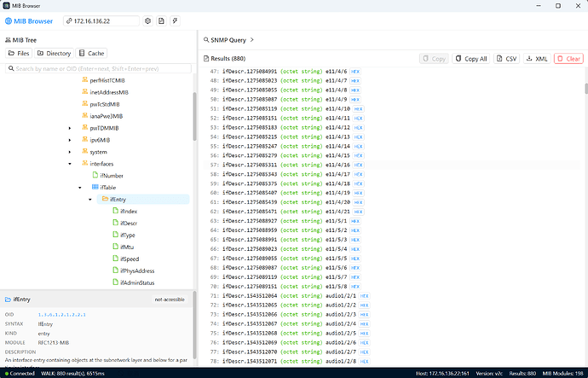Click the ifPhysAddress leaf icon
This screenshot has width=588, height=378.
coord(116,270)
